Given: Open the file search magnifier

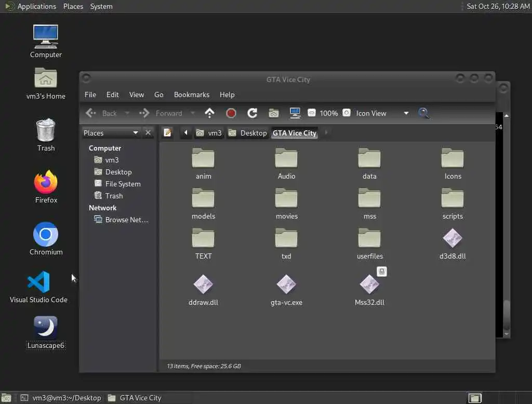Looking at the screenshot, I should pos(423,113).
